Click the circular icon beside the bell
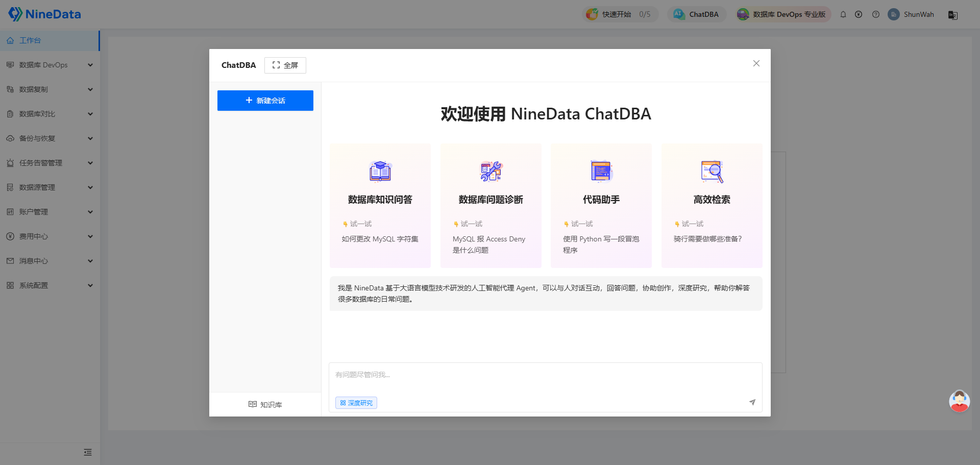Screen dimensions: 980x465 tap(859, 14)
